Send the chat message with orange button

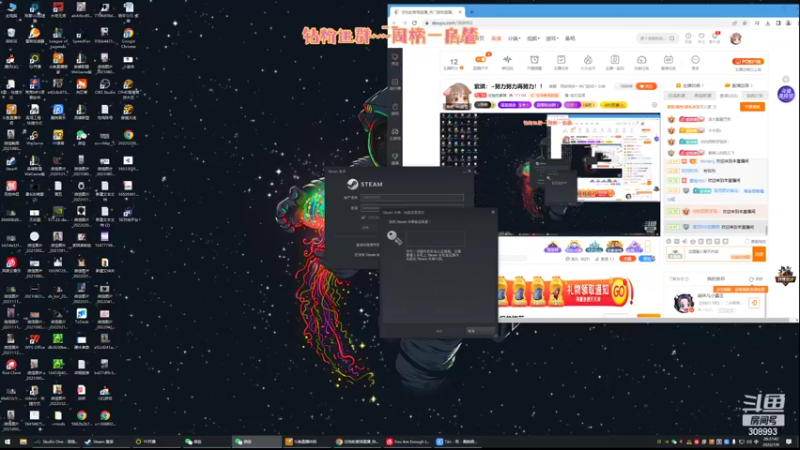pos(759,254)
